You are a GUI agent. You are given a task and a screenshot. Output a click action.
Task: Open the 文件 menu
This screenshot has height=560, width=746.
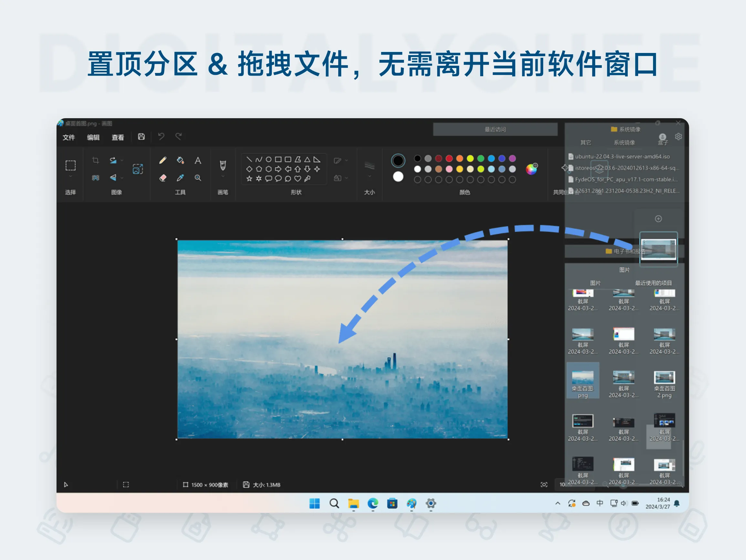tap(69, 137)
